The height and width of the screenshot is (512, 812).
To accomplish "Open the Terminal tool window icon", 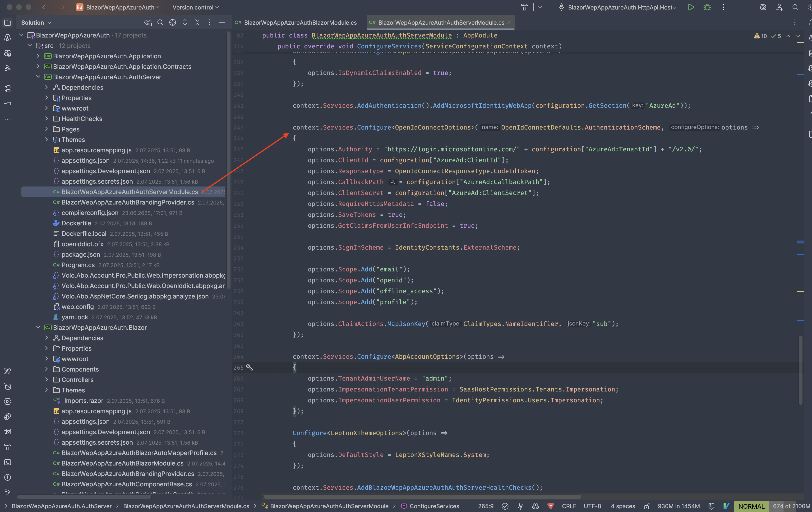I will click(x=7, y=462).
